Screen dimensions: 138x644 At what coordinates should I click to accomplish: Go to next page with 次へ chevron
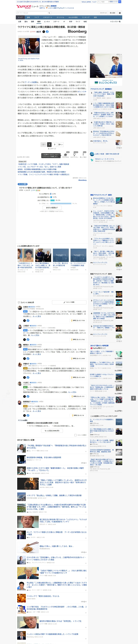tap(60, 144)
